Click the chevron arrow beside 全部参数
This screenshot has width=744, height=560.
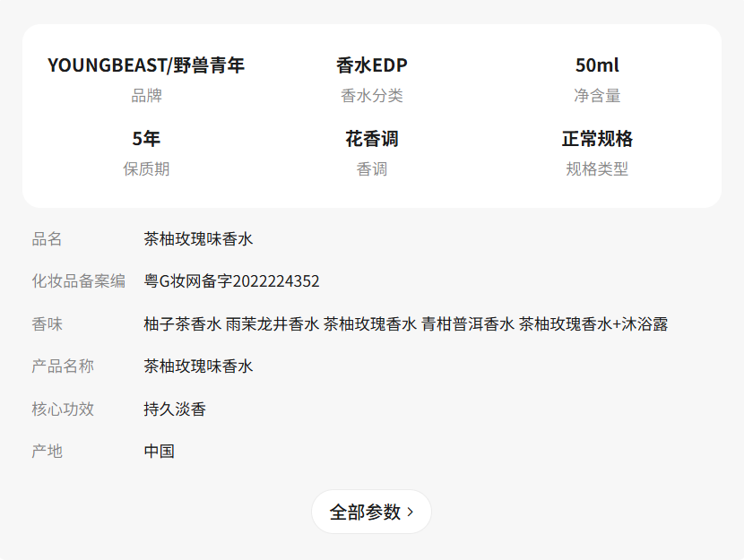coord(411,512)
